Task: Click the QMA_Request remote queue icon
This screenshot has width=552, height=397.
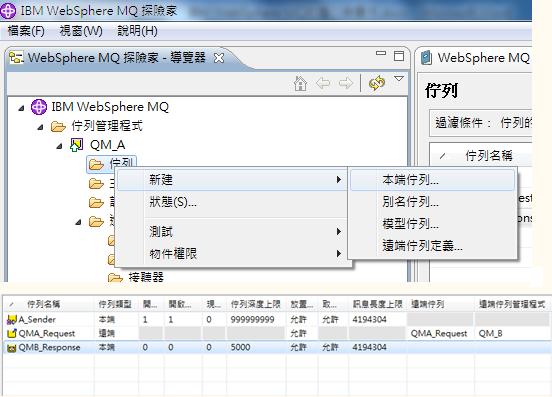Action: pyautogui.click(x=12, y=333)
